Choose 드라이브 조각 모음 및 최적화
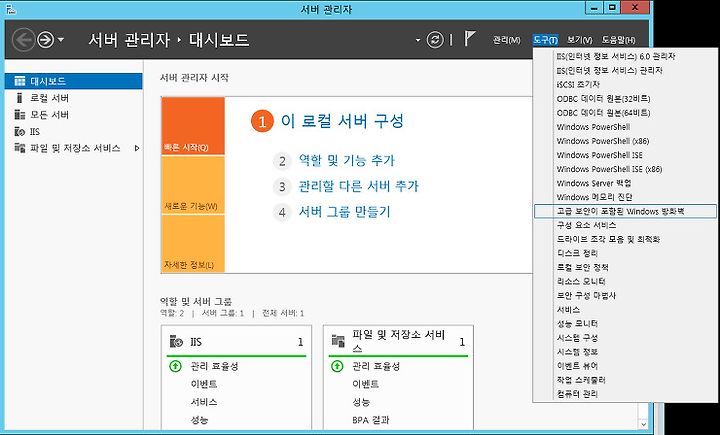The width and height of the screenshot is (720, 435). pos(625,239)
